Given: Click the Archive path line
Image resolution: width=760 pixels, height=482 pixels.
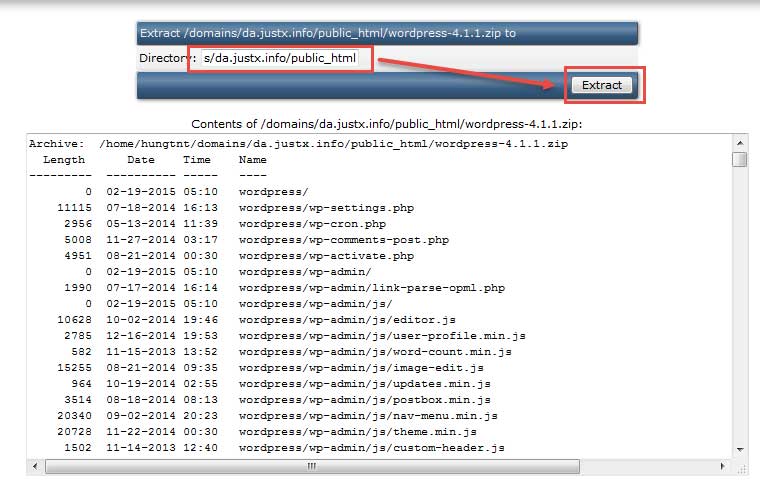Looking at the screenshot, I should (298, 144).
